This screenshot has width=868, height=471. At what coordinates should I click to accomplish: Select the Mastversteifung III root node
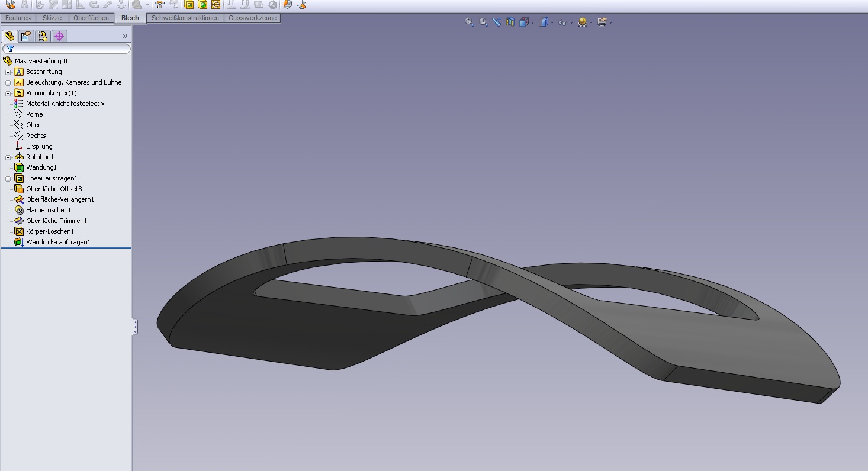(42, 61)
